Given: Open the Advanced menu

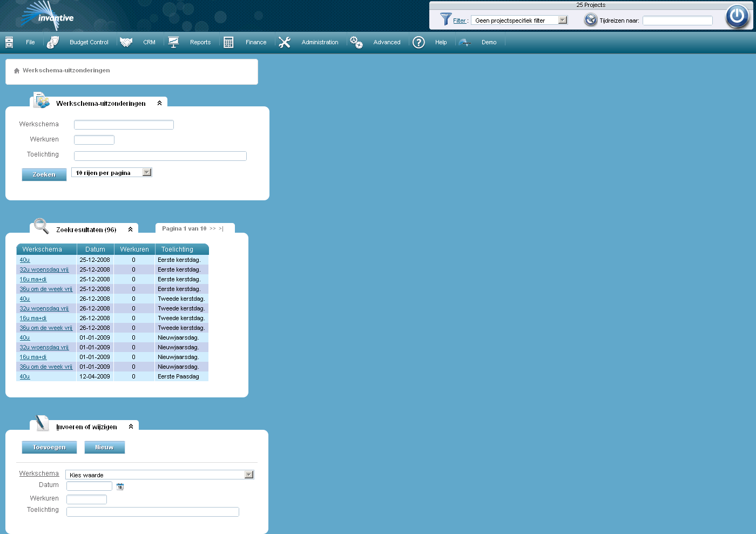Looking at the screenshot, I should [387, 42].
